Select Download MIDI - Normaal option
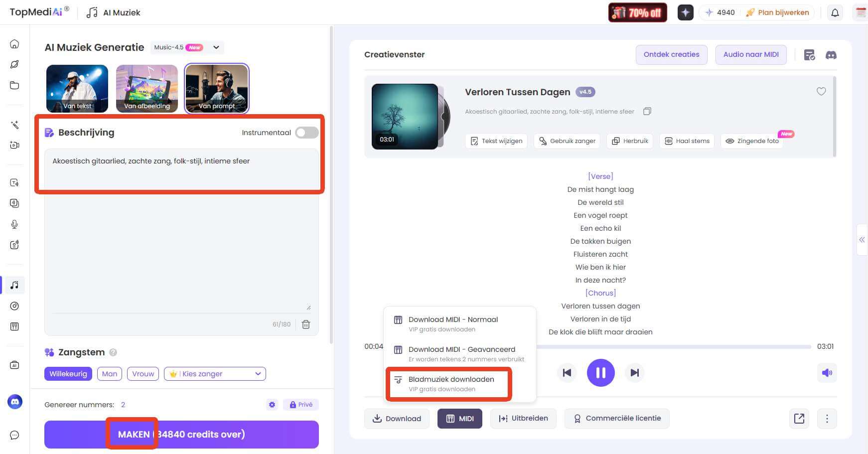This screenshot has height=454, width=868. [452, 323]
